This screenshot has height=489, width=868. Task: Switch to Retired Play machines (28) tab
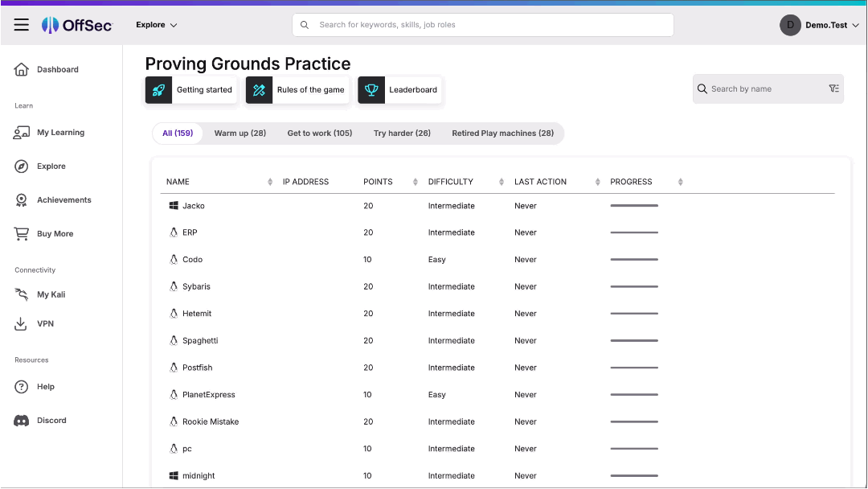point(502,134)
